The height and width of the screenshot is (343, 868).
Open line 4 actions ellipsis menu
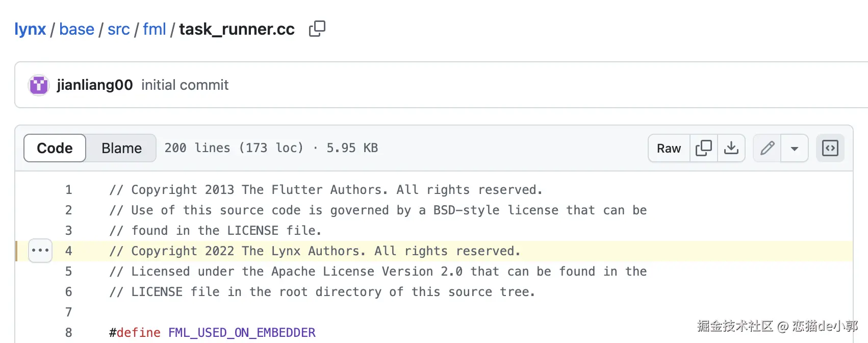[x=40, y=251]
